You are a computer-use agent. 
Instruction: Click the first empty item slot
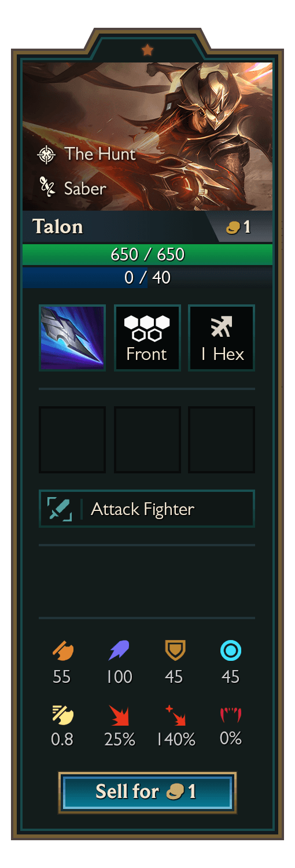coord(72,440)
